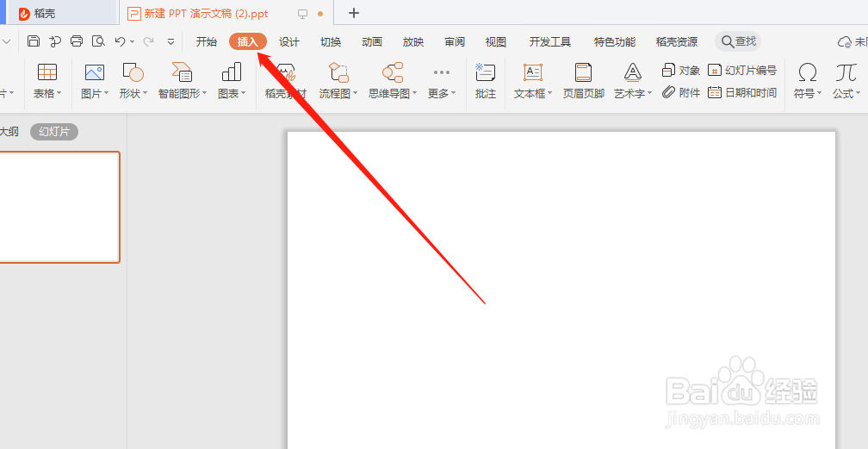The width and height of the screenshot is (868, 449).
Task: Insert a table with 表格 icon
Action: 47,72
